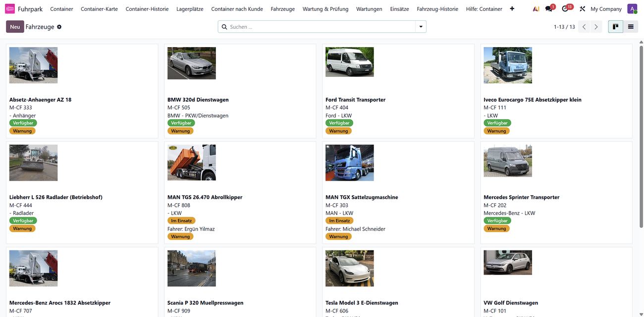Open the gear settings next to Fahrzeuge

click(x=59, y=27)
